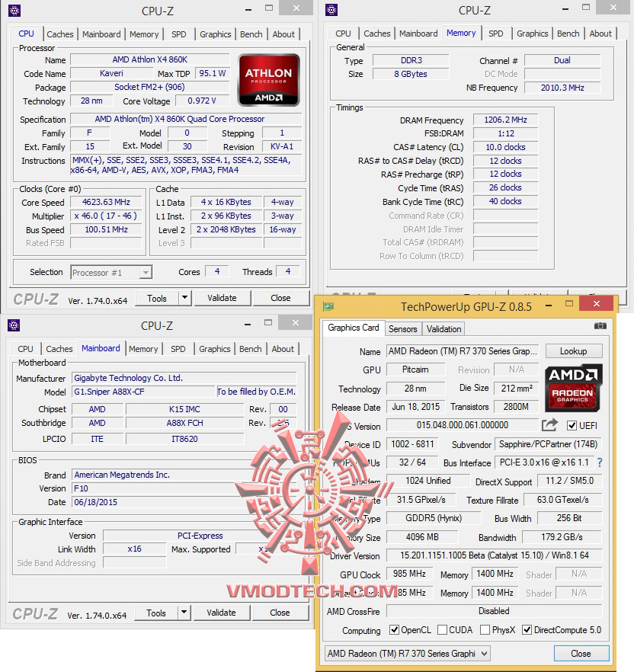634x672 pixels.
Task: Open the CPU tab in the Memory window
Action: click(343, 34)
